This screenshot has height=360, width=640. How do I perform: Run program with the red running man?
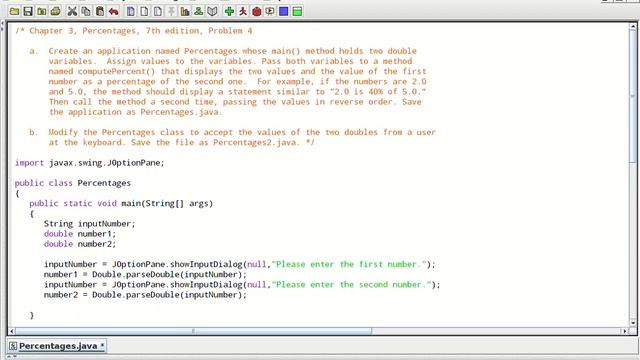[x=243, y=11]
